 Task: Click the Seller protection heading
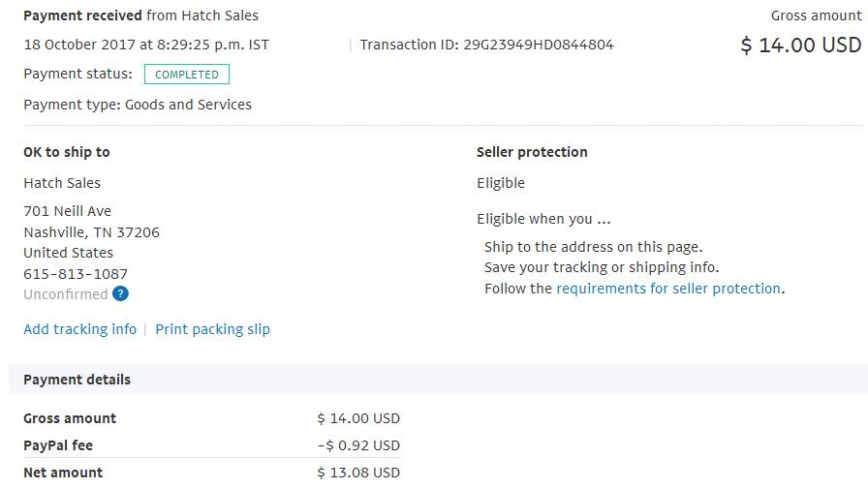pyautogui.click(x=532, y=152)
